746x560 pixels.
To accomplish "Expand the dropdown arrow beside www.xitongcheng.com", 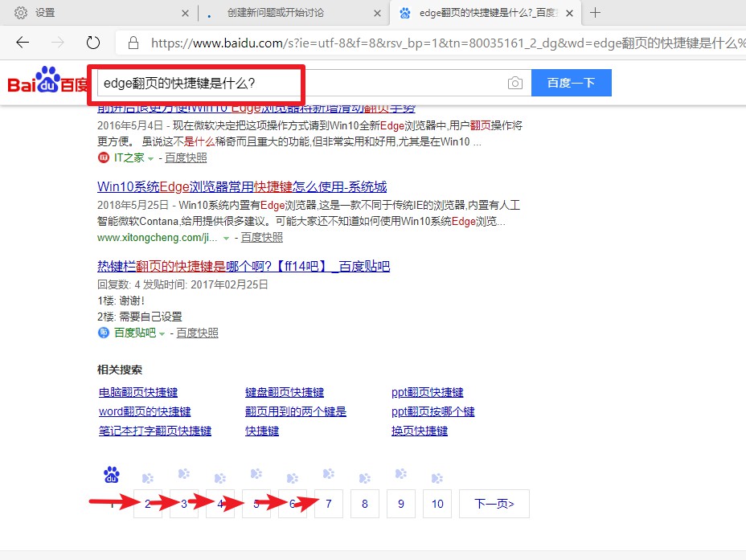I will point(227,238).
